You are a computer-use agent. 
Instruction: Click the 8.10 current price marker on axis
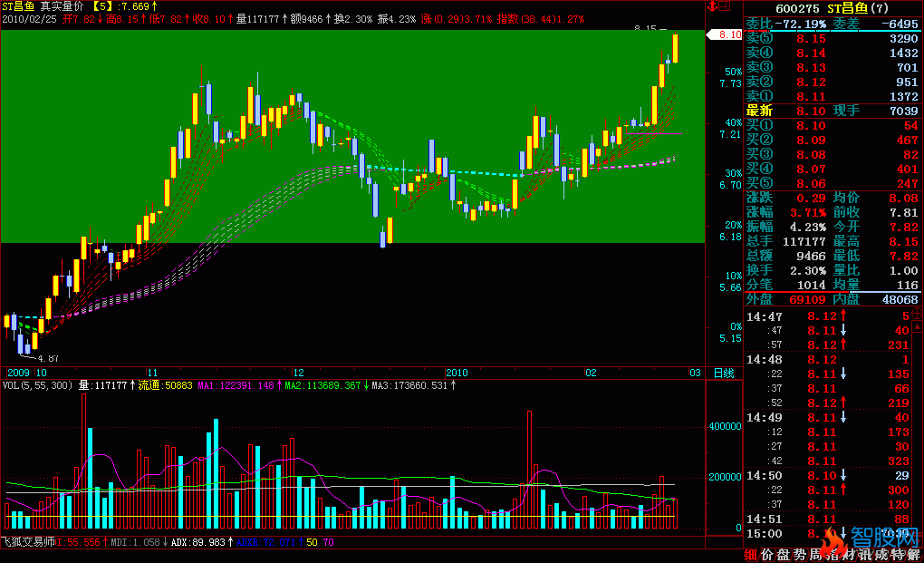coord(724,34)
